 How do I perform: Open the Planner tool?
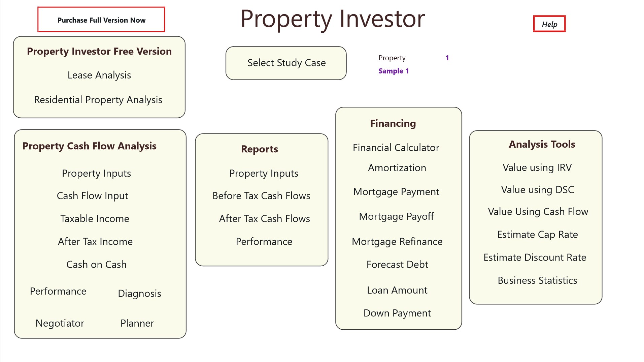pos(137,323)
